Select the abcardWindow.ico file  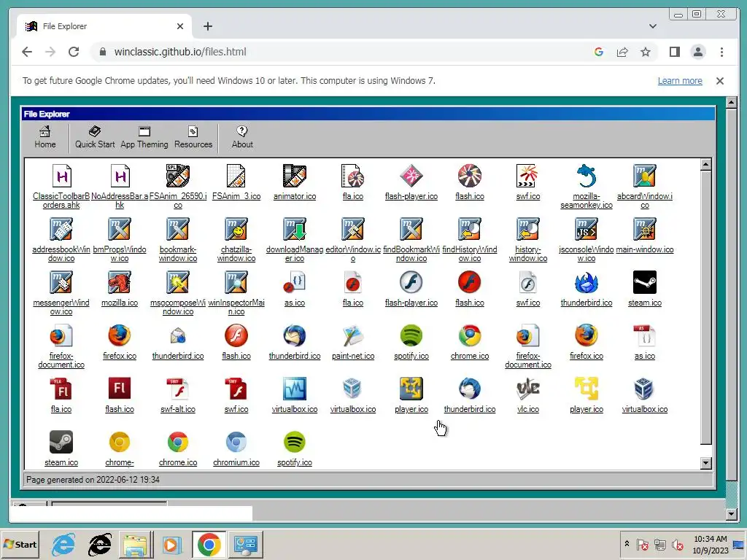click(x=645, y=187)
